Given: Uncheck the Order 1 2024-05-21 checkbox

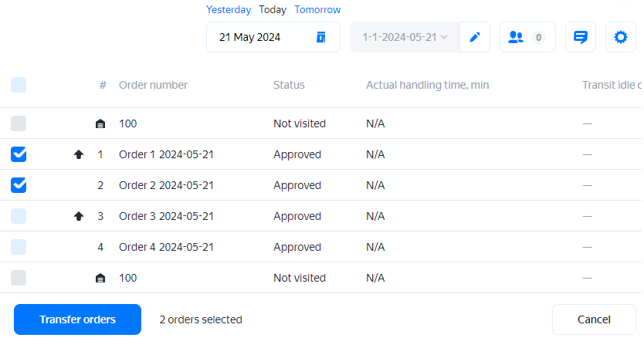Looking at the screenshot, I should tap(19, 154).
